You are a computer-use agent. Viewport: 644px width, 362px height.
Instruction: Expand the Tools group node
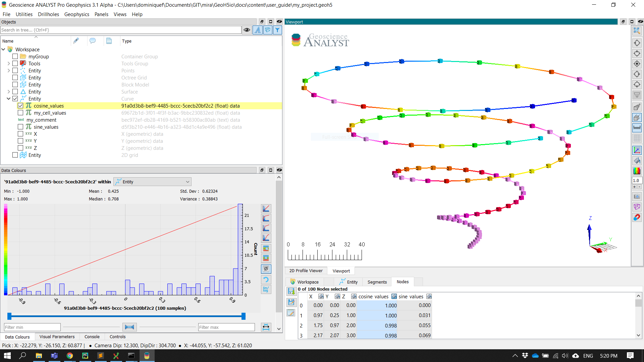tap(9, 63)
